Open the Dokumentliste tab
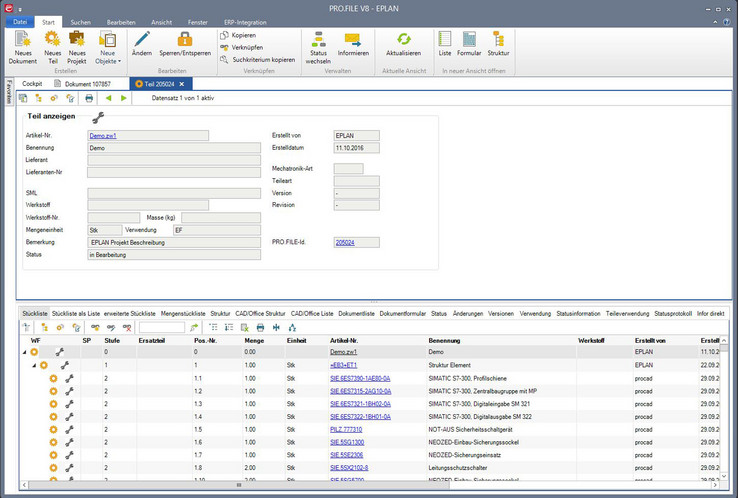 pyautogui.click(x=356, y=313)
